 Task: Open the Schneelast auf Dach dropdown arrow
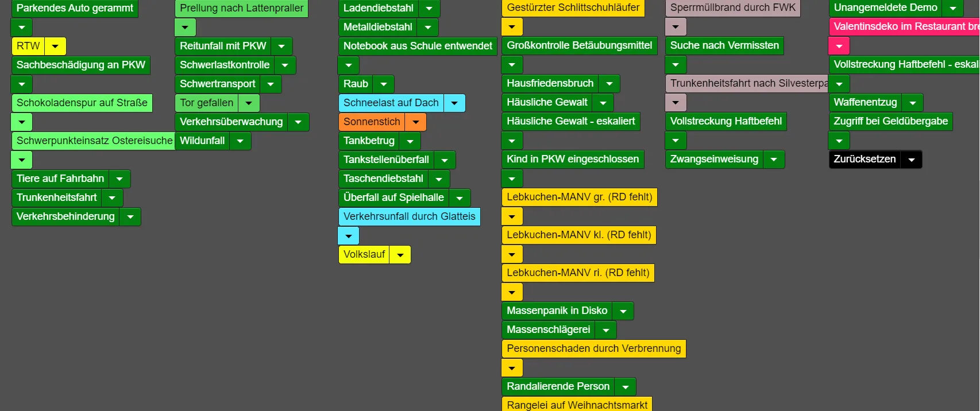[x=454, y=103]
